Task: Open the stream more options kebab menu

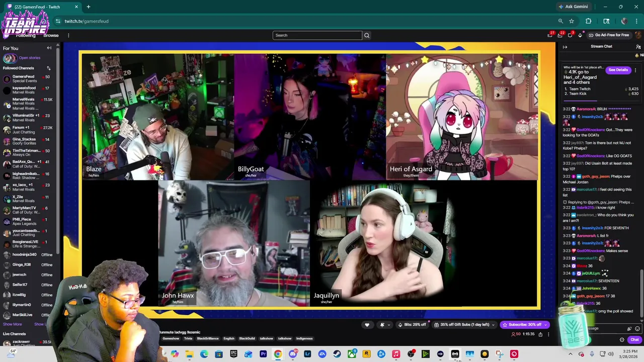Action: [548, 334]
